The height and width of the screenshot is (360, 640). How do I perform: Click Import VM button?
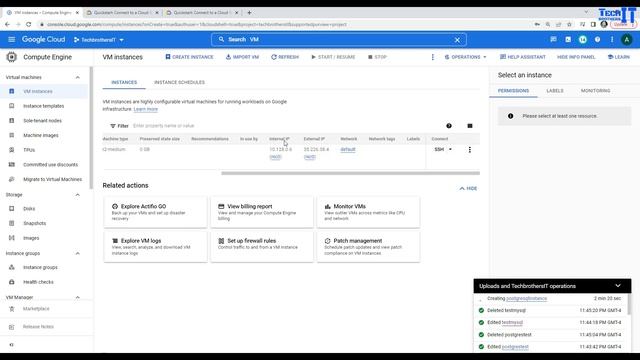click(x=242, y=57)
